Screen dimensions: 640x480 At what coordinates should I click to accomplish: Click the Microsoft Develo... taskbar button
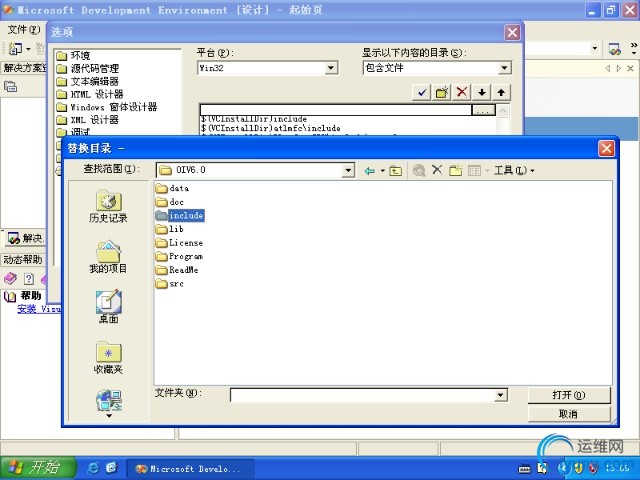[x=189, y=469]
